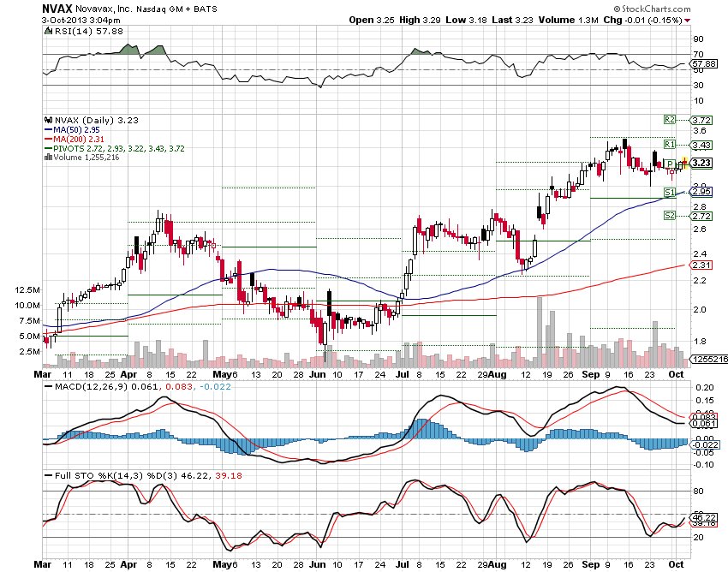
Task: Click the -0.022 MACD histogram axis tag
Action: click(705, 444)
